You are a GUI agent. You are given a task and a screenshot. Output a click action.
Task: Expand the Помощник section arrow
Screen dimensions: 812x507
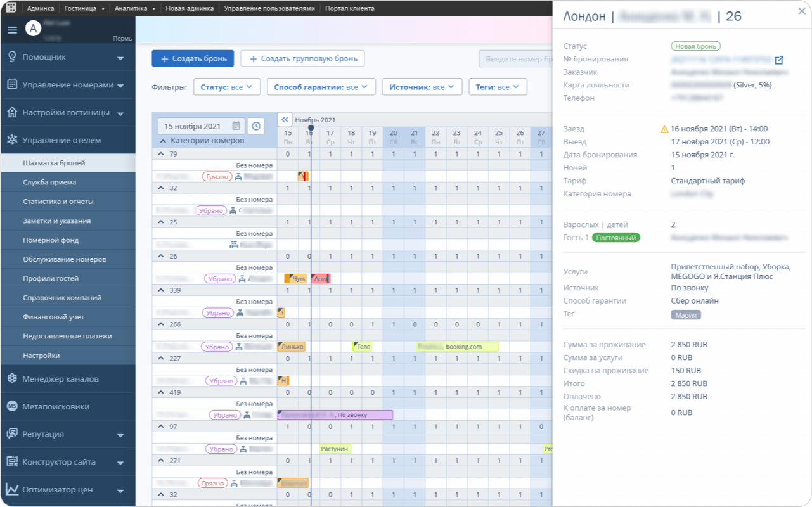(120, 58)
